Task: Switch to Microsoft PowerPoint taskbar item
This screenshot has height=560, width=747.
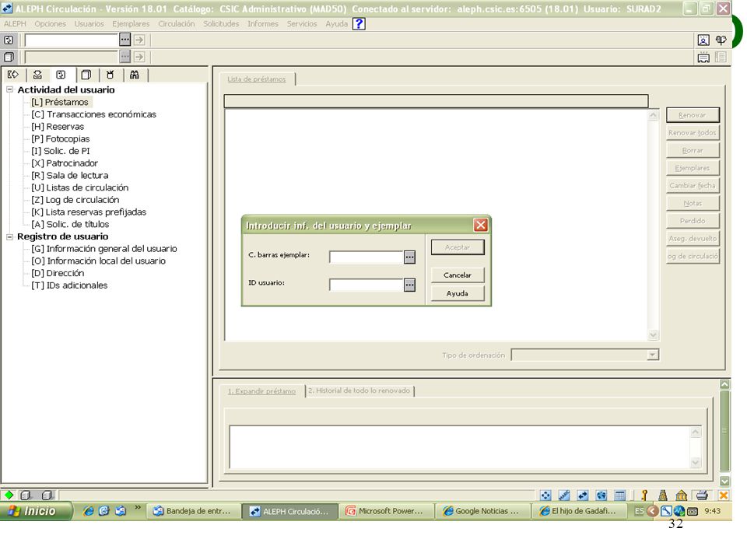Action: coord(387,511)
